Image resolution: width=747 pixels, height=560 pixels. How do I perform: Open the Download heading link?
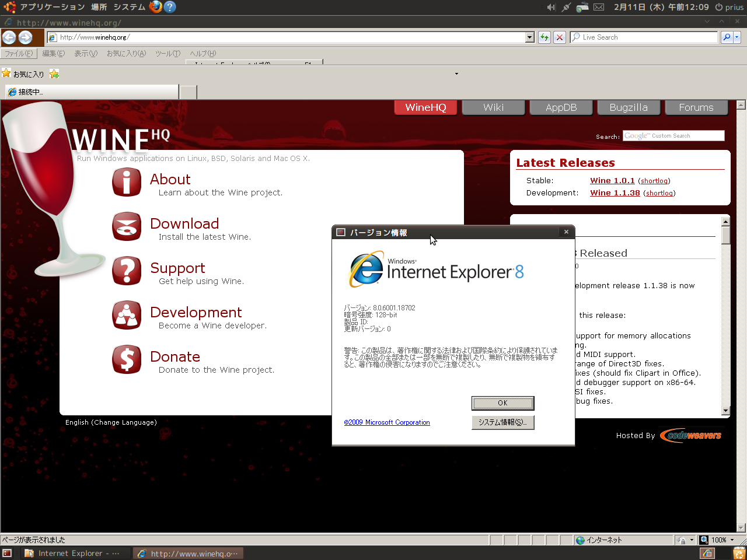(x=184, y=223)
